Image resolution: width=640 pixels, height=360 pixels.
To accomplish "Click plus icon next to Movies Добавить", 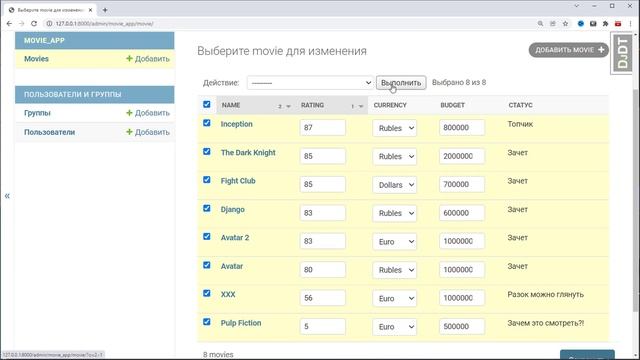I will point(129,59).
